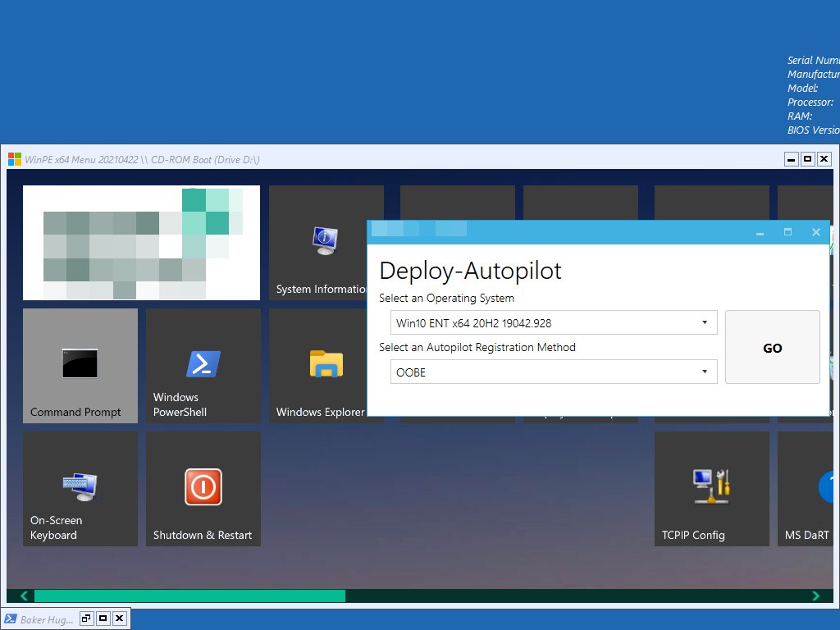
Task: Open the Command Prompt tile
Action: coord(80,365)
